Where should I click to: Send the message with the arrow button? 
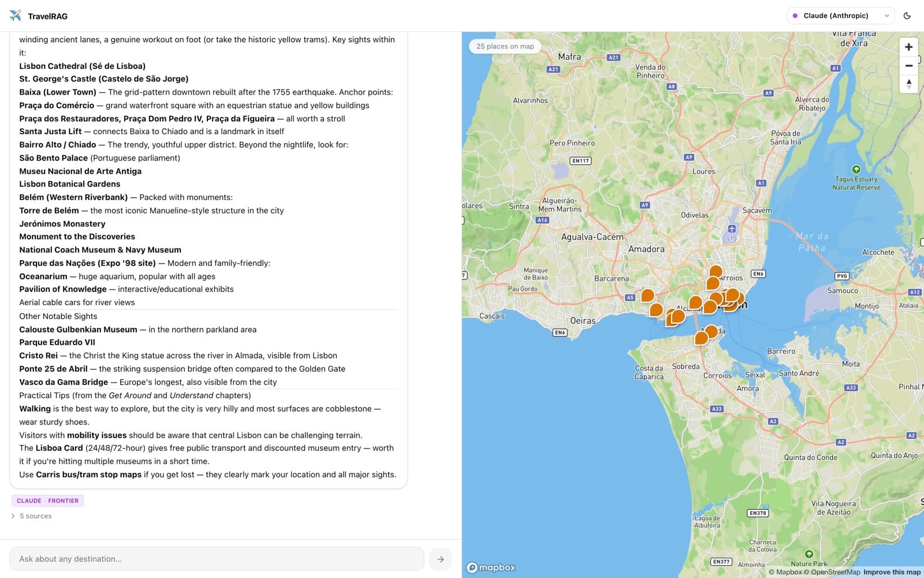440,559
